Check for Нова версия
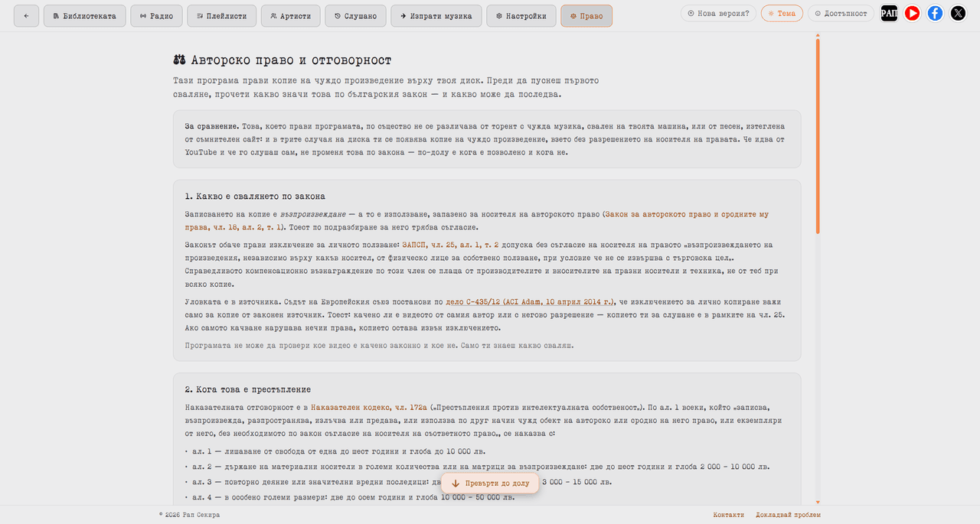The height and width of the screenshot is (524, 980). coord(718,13)
